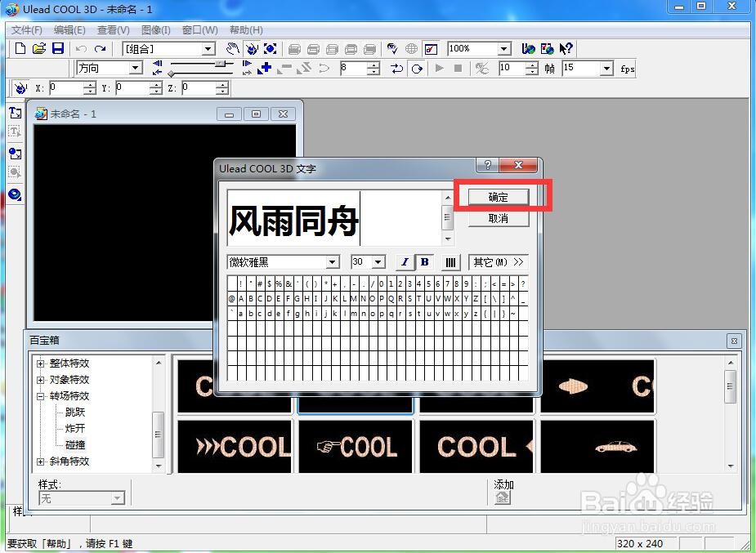Click the 取消 button
The image size is (756, 553).
[499, 218]
